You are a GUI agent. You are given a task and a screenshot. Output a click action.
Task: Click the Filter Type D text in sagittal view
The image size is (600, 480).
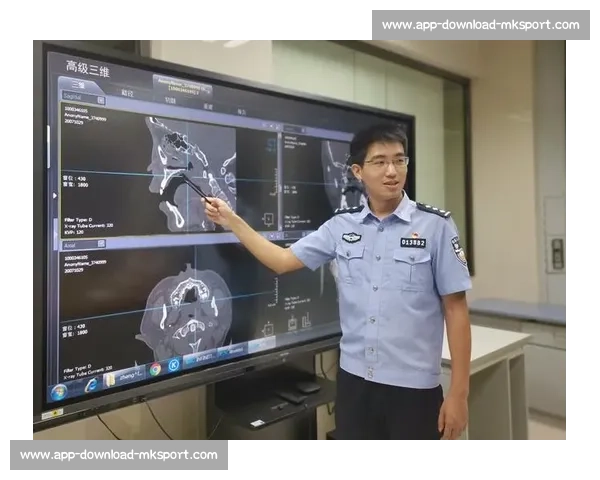coord(78,220)
